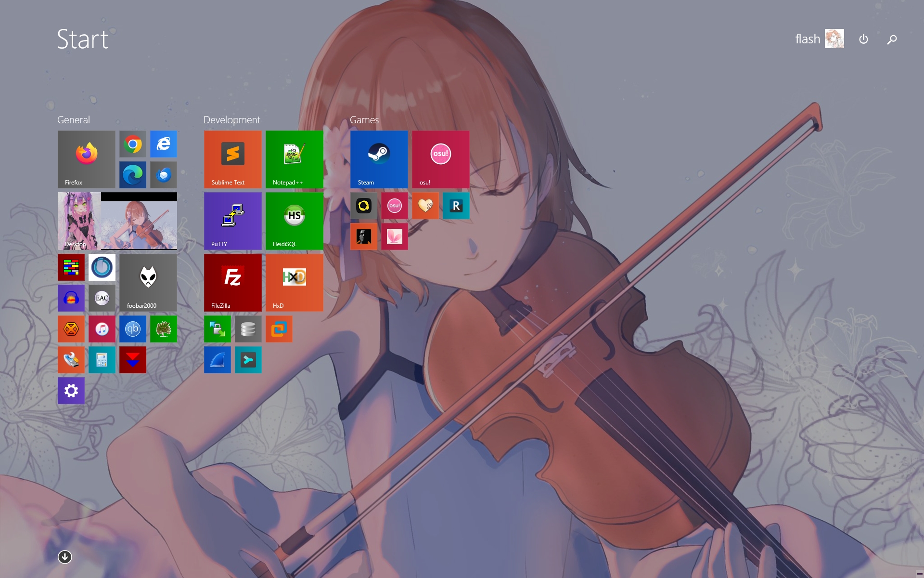924x578 pixels.
Task: Open the EAC tile
Action: [x=102, y=298]
